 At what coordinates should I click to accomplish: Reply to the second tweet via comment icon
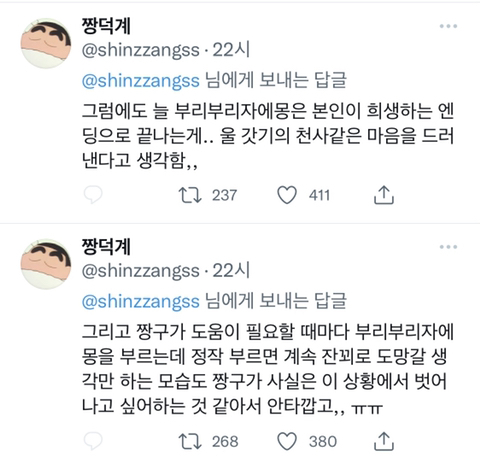point(93,441)
